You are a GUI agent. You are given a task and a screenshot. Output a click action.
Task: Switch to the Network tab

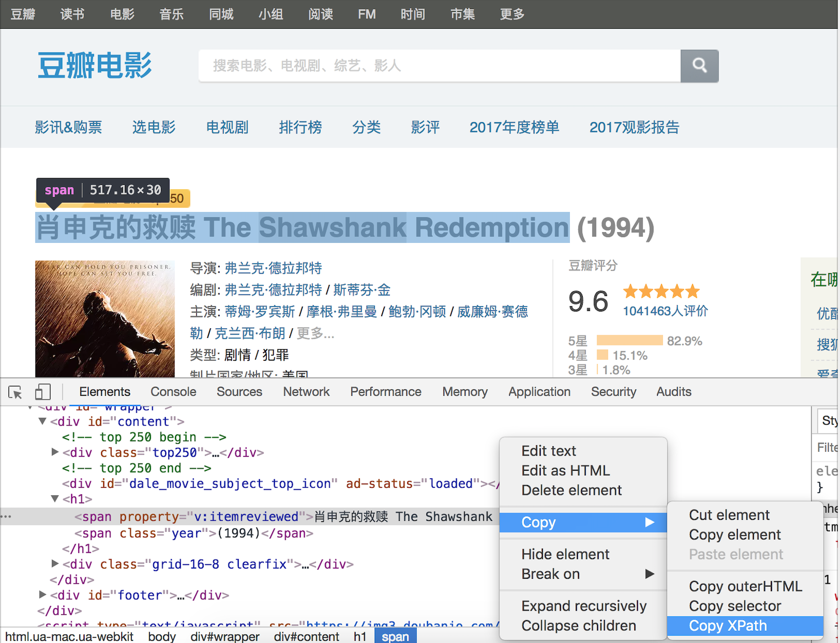pos(306,392)
